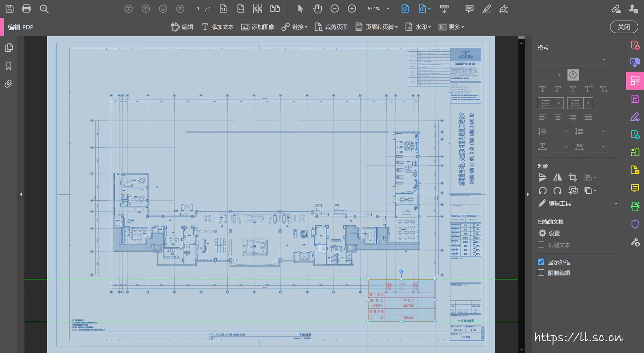The image size is (644, 353).
Task: Open the bookmarks panel icon
Action: [x=8, y=66]
